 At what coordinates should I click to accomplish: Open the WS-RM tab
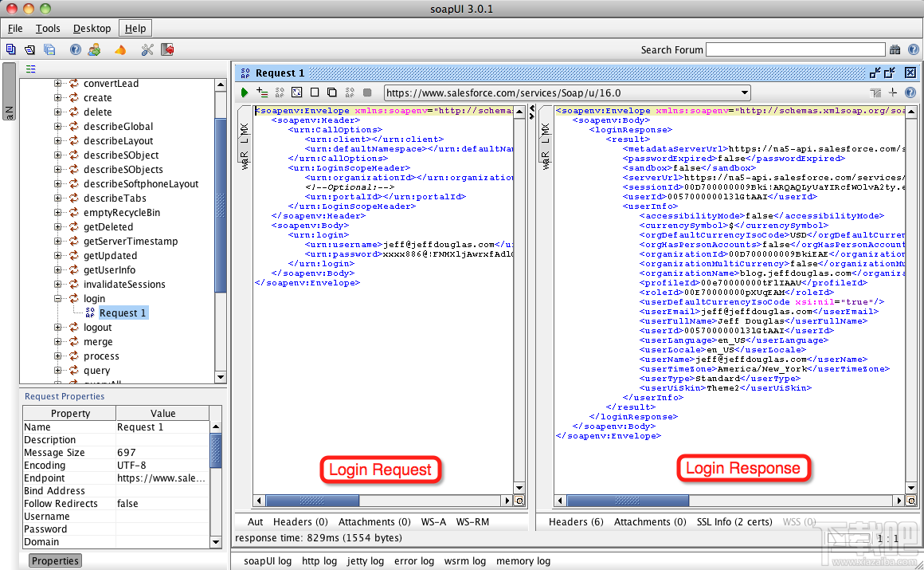coord(472,521)
